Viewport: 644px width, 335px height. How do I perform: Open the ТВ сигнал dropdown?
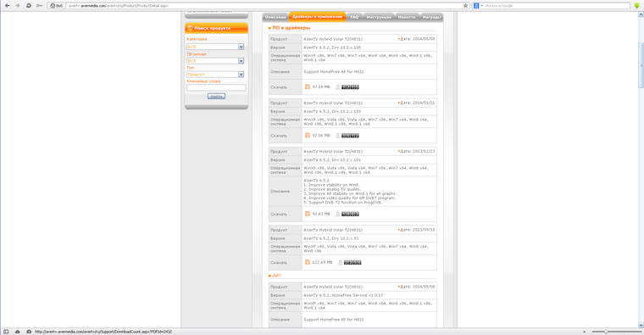216,61
